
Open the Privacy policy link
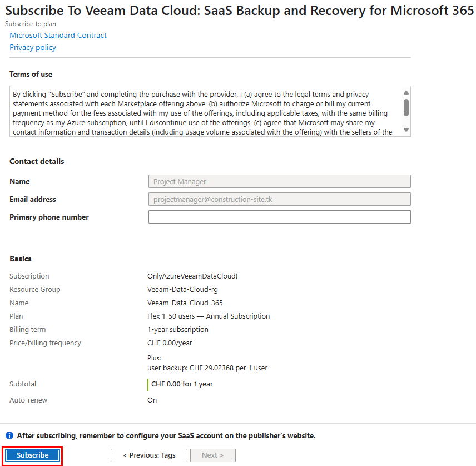point(33,47)
